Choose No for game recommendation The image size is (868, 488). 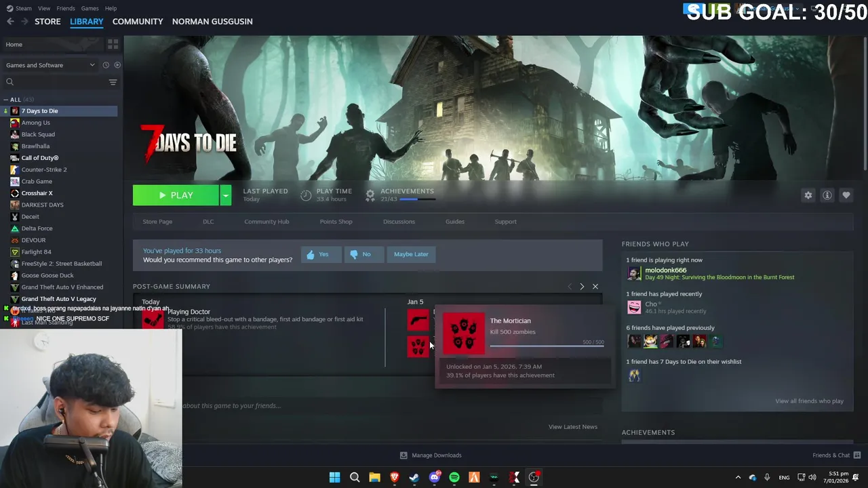click(x=363, y=254)
